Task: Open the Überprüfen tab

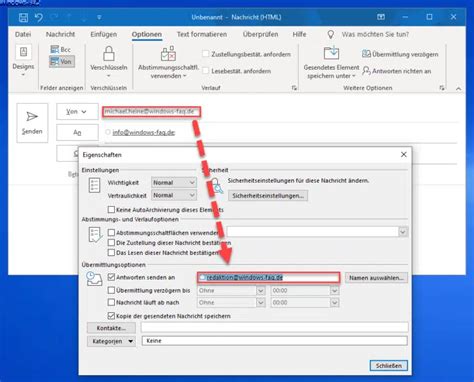Action: tap(260, 34)
